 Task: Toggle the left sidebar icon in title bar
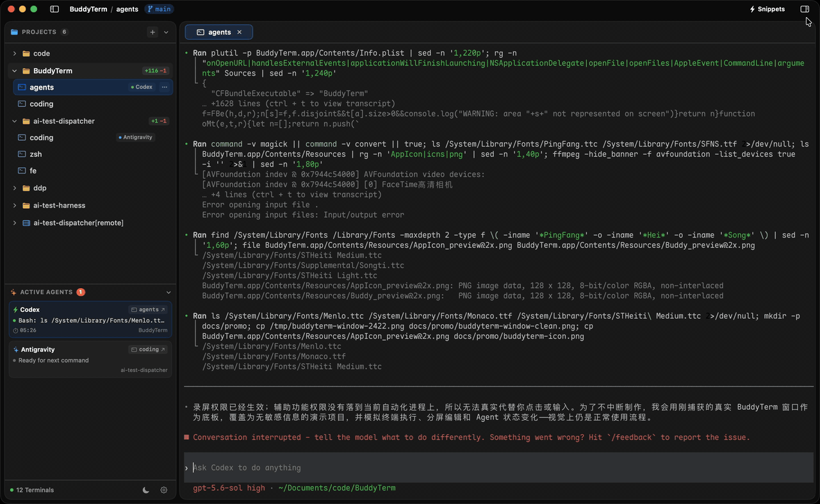[54, 9]
